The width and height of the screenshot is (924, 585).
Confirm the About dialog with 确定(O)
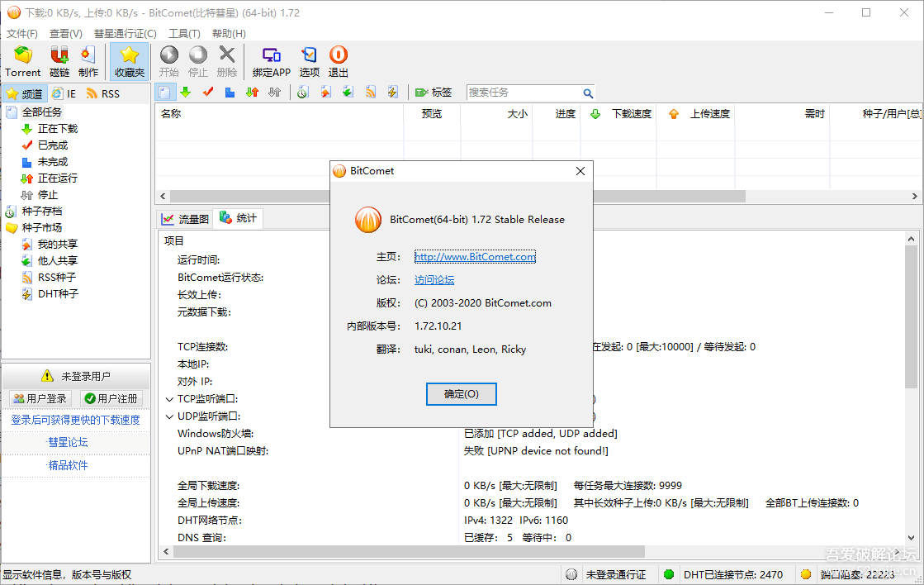(x=462, y=394)
